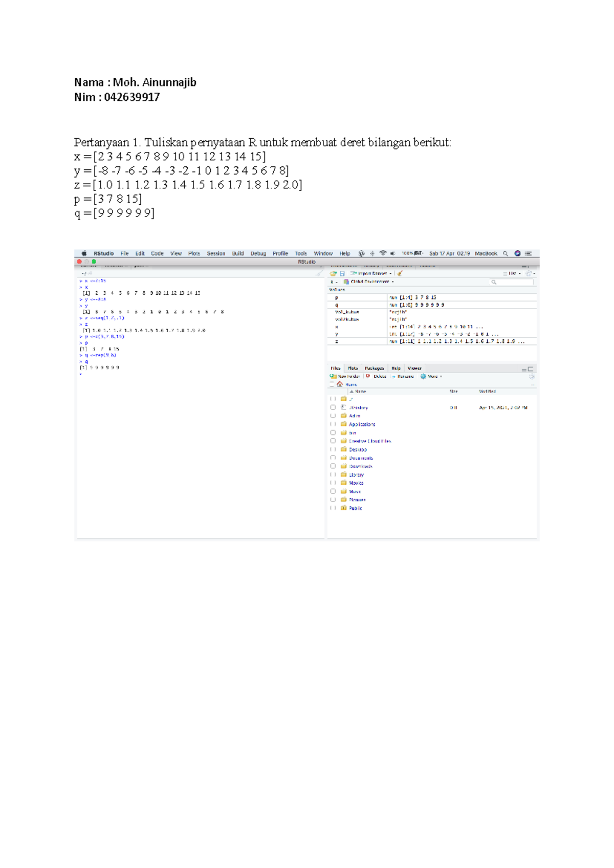Viewport: 614px width, 868px height.
Task: Open Spotlight search magnifier icon
Action: pos(506,253)
